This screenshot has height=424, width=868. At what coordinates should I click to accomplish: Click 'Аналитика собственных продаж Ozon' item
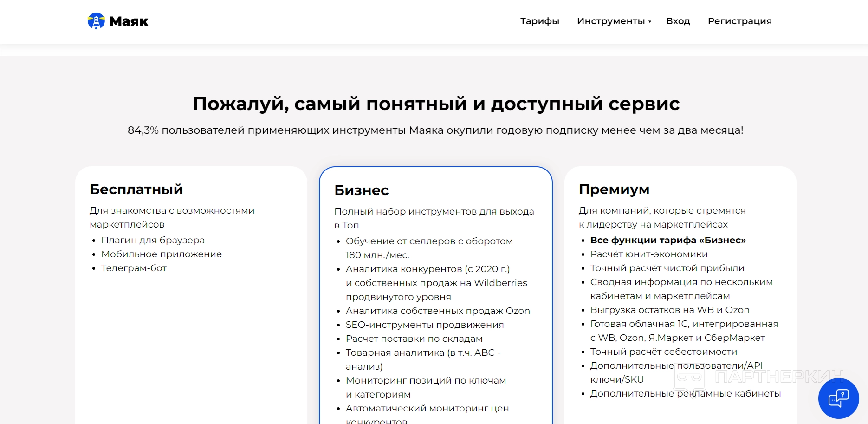(438, 311)
